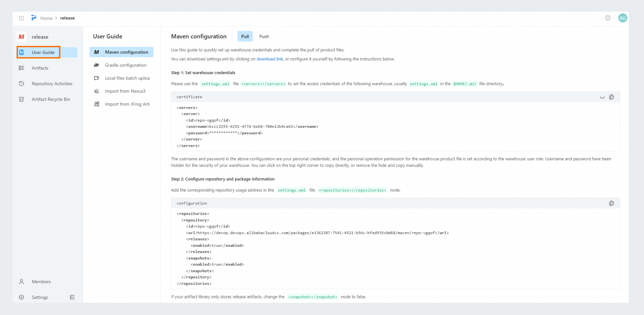Open the app launcher grid icon
This screenshot has width=644, height=315.
coord(21,18)
